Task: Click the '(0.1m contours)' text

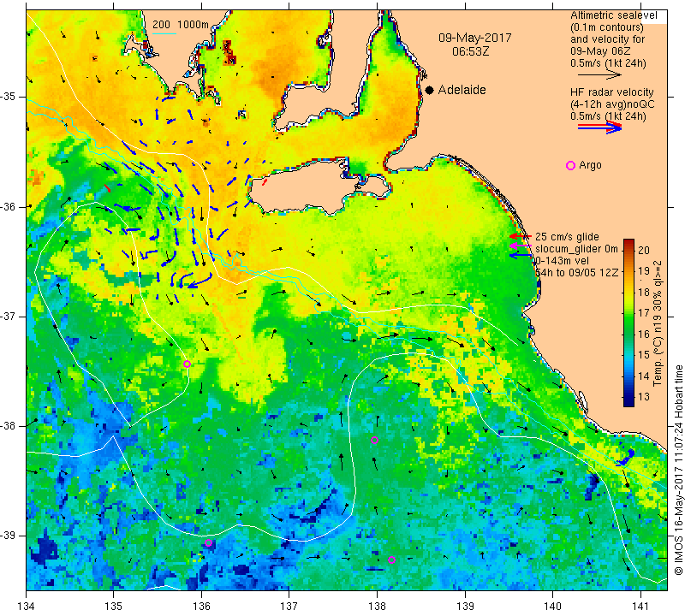Action: 607,27
